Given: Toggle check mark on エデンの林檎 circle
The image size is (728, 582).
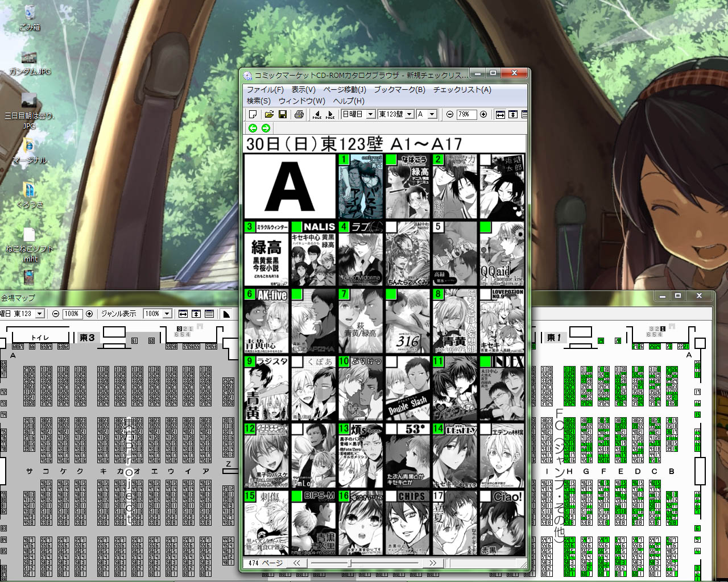Looking at the screenshot, I should coord(485,428).
